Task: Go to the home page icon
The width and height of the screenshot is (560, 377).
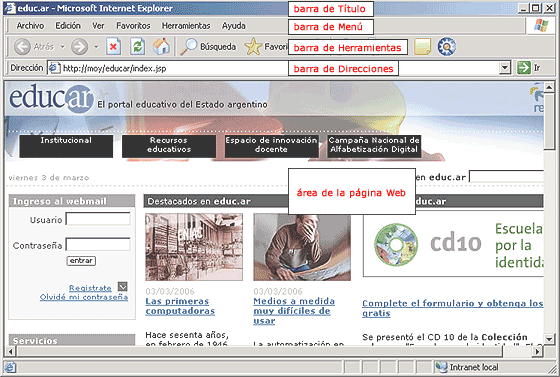Action: click(x=161, y=47)
